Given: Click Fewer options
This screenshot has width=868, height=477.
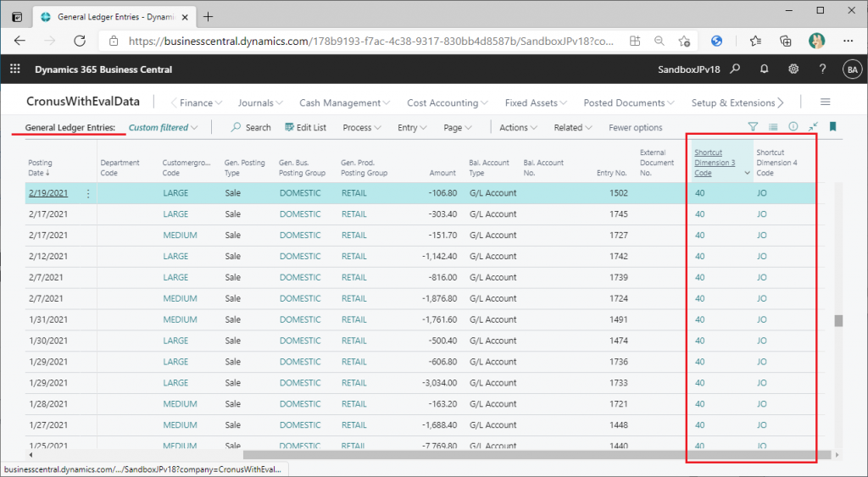Looking at the screenshot, I should pos(636,127).
